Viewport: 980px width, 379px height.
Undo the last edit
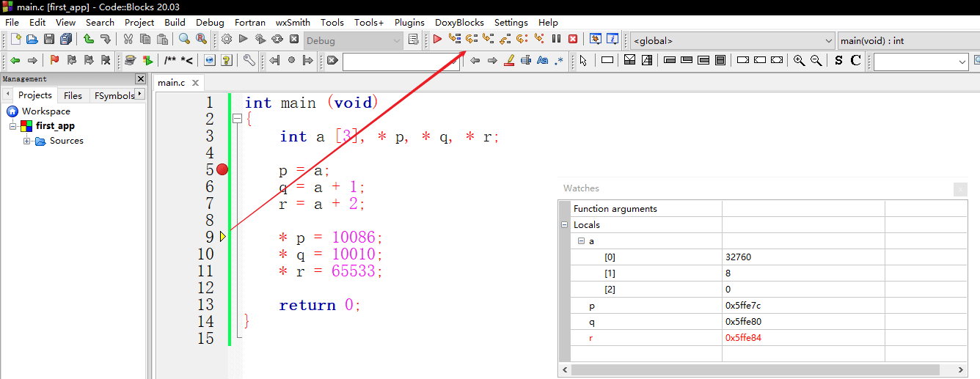(89, 39)
